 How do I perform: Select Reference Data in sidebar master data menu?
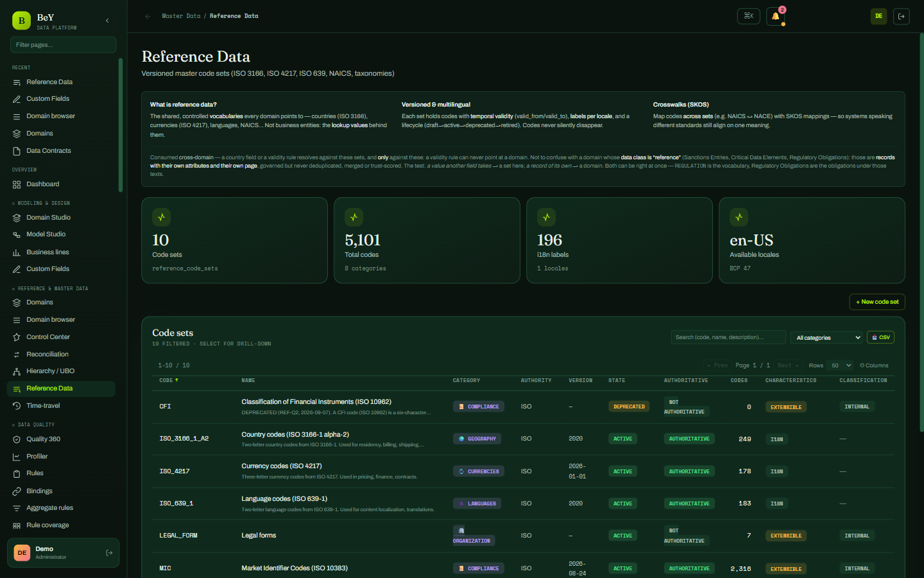(61, 389)
